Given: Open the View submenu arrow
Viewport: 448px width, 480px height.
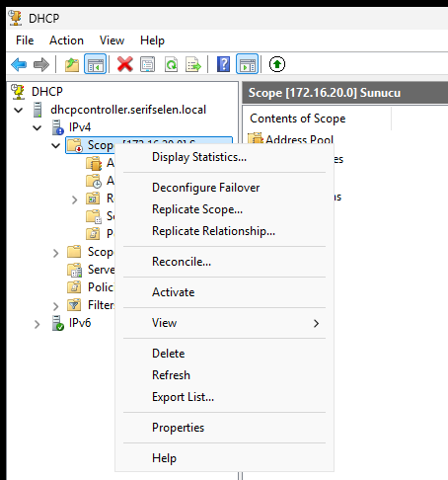Looking at the screenshot, I should pyautogui.click(x=316, y=323).
